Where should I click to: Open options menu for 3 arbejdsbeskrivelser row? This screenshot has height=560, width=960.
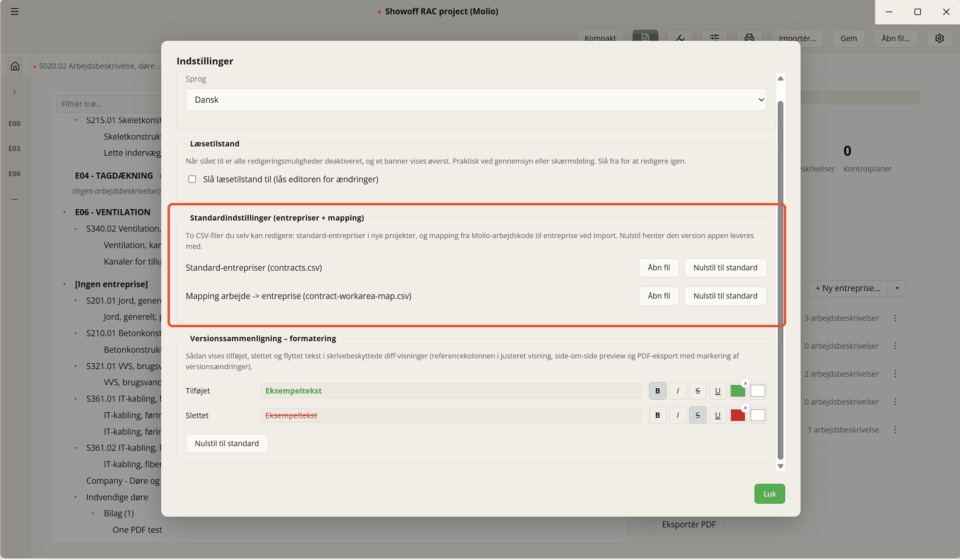coord(895,318)
